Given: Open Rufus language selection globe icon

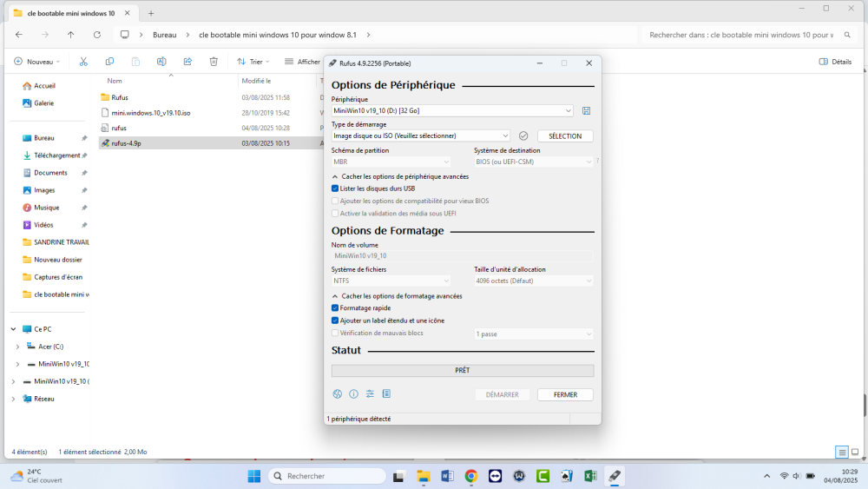Looking at the screenshot, I should pos(338,393).
